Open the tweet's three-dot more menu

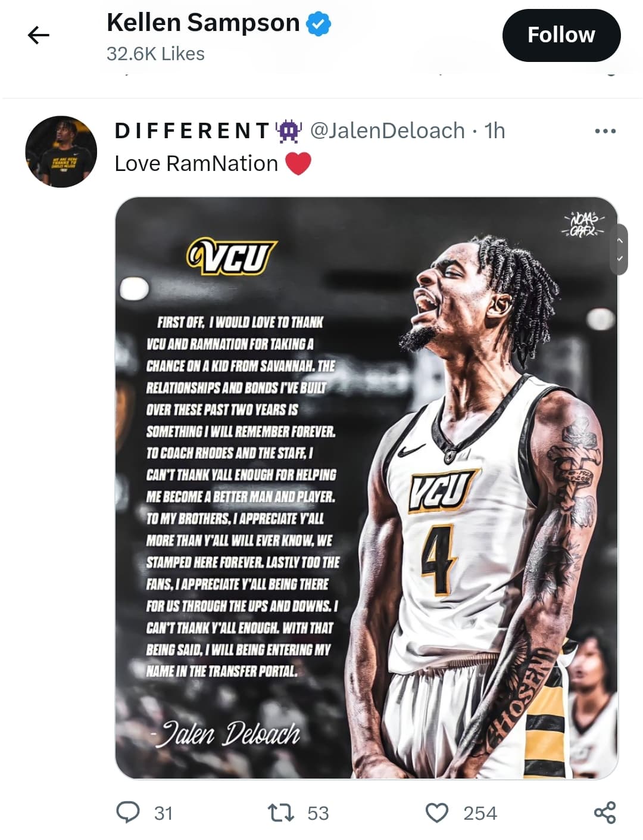click(x=605, y=131)
